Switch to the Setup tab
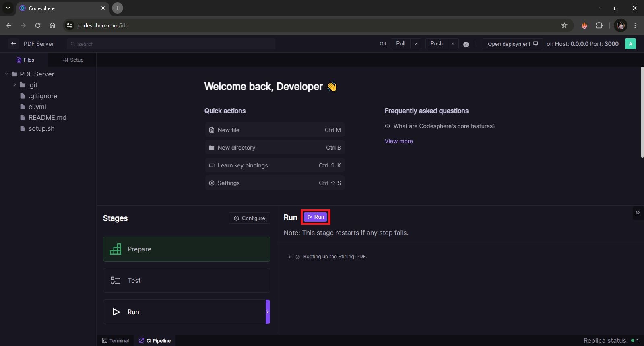The image size is (644, 346). (73, 60)
